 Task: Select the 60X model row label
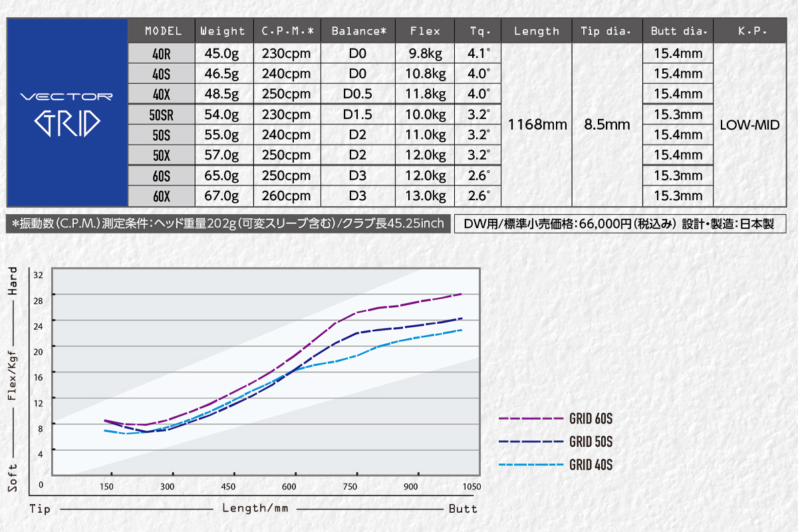click(x=162, y=196)
